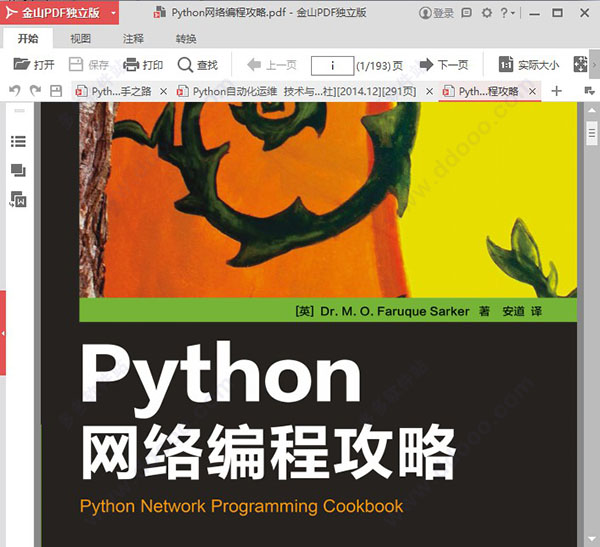This screenshot has width=600, height=547.
Task: Open the image extract sidebar icon
Action: [x=18, y=199]
